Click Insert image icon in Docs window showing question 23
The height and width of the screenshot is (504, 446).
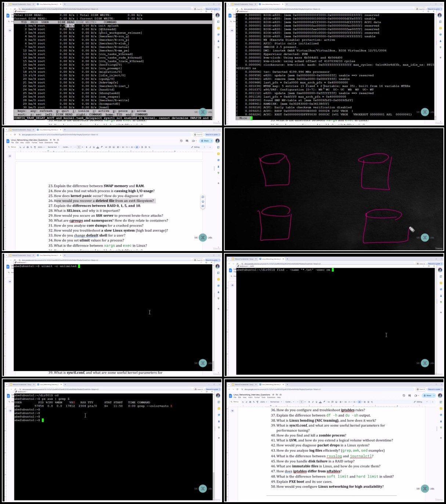(113, 147)
